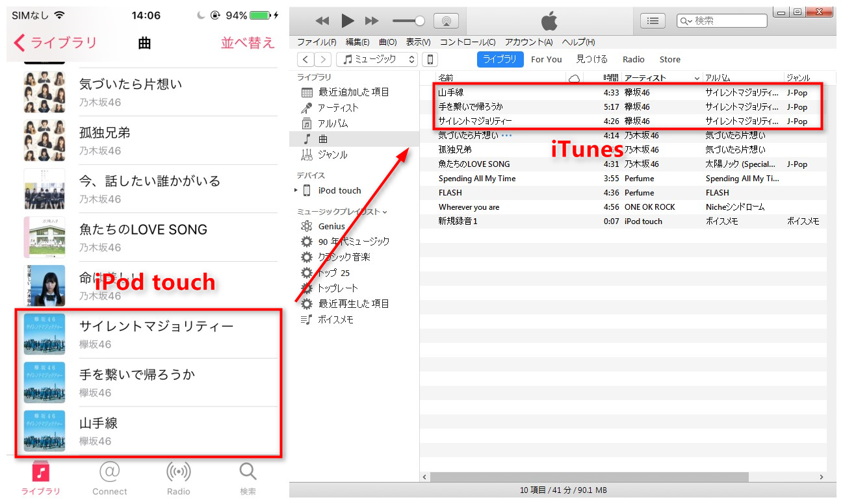Expand the iPod touch device triangle
This screenshot has width=843, height=504.
coord(296,190)
